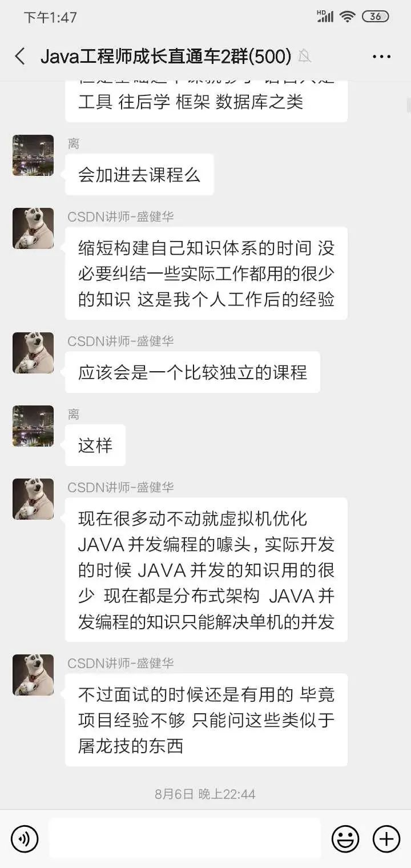Image resolution: width=411 pixels, height=868 pixels.
Task: Open group title Java工程师成长直通车2群
Action: 166,56
